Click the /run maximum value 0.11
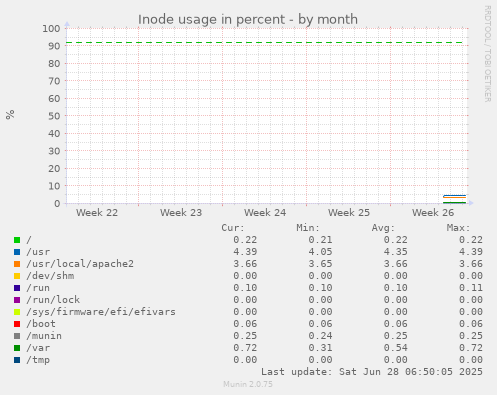Image resolution: width=497 pixels, height=395 pixels. (471, 288)
